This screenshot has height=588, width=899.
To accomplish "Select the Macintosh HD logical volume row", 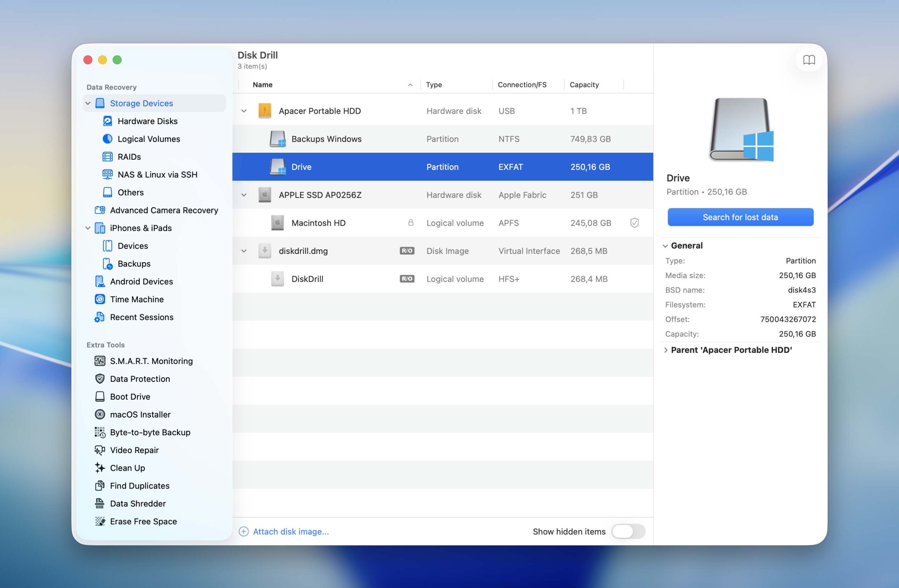I will point(443,223).
